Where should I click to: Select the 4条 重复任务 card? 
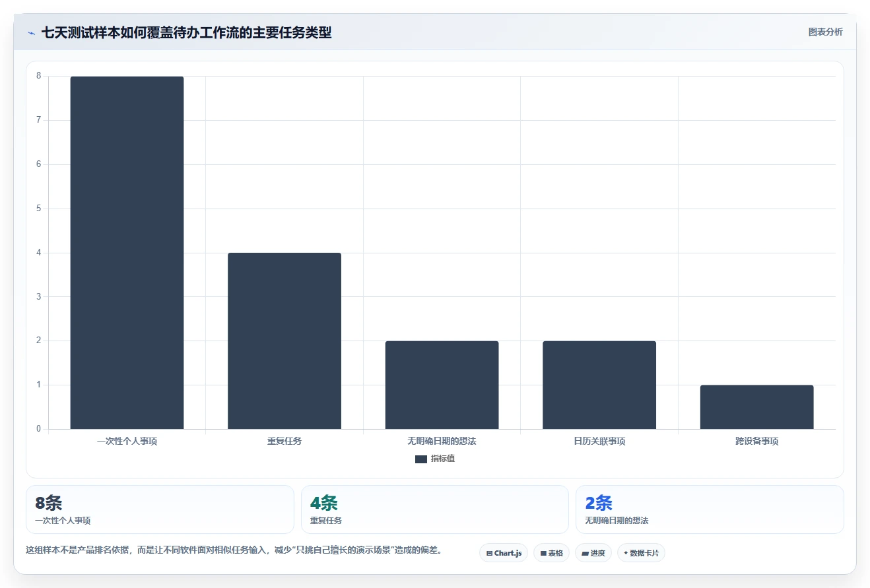[434, 509]
